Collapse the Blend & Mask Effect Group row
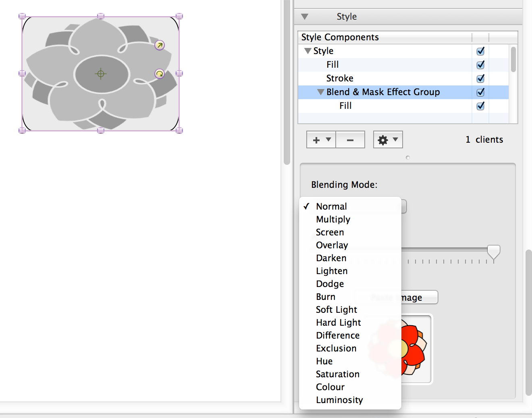Screen dimensions: 532x418 pyautogui.click(x=321, y=92)
